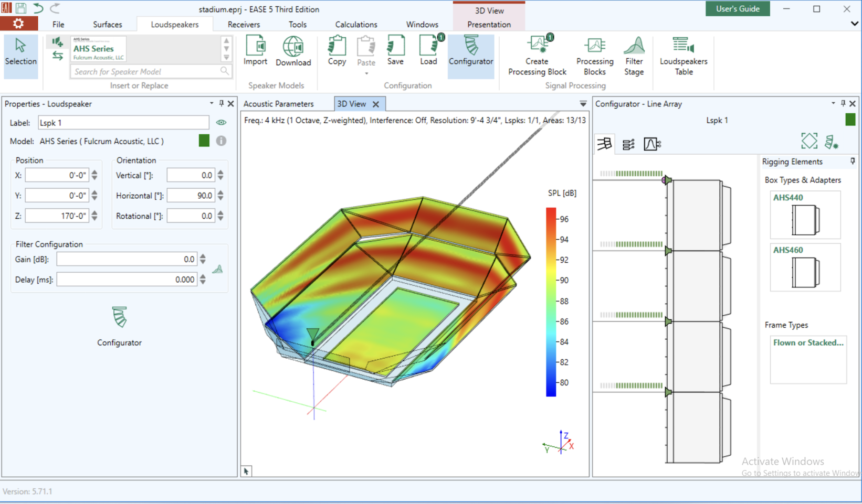Click the Download speaker models icon

[x=293, y=51]
